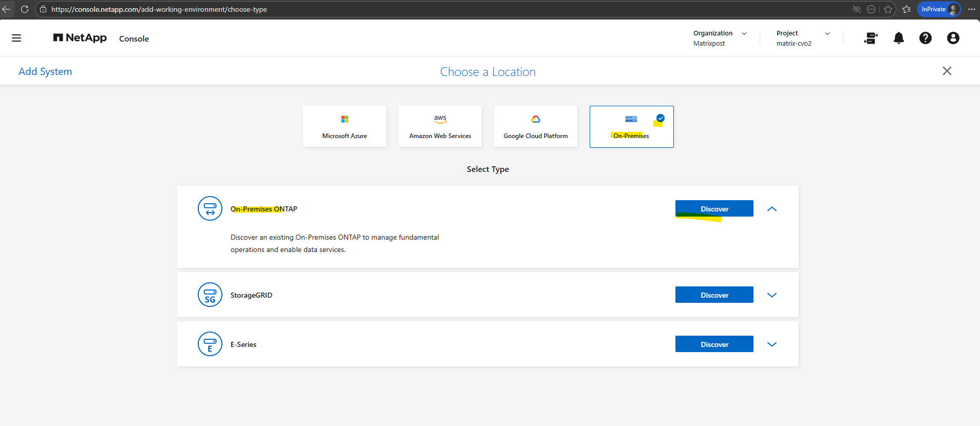Image resolution: width=980 pixels, height=426 pixels.
Task: Click the NetApp logo
Action: (80, 38)
